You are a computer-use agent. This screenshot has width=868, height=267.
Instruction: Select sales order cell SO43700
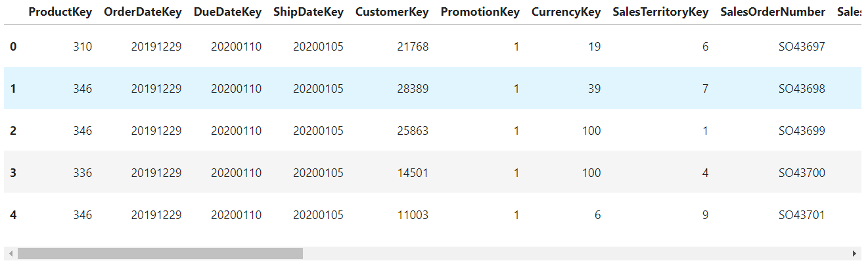coord(802,173)
